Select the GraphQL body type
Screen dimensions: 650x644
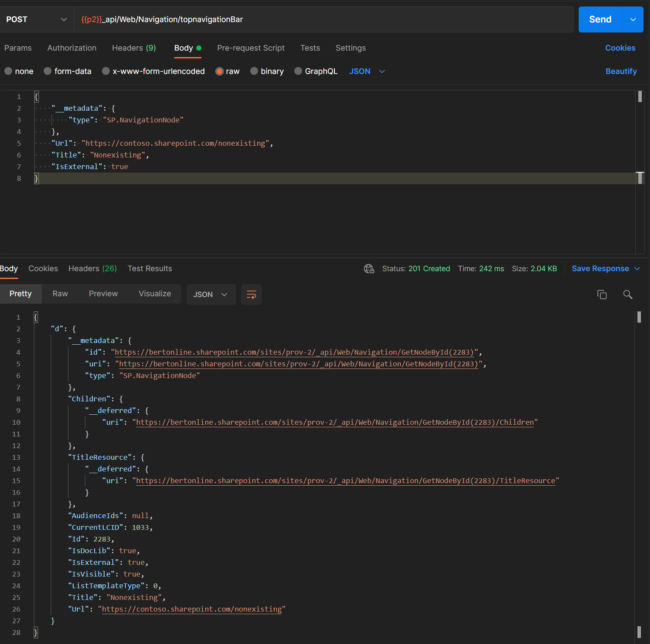(316, 71)
